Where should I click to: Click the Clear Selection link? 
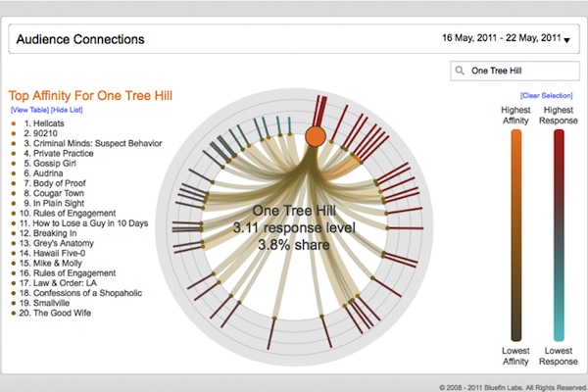(x=547, y=95)
